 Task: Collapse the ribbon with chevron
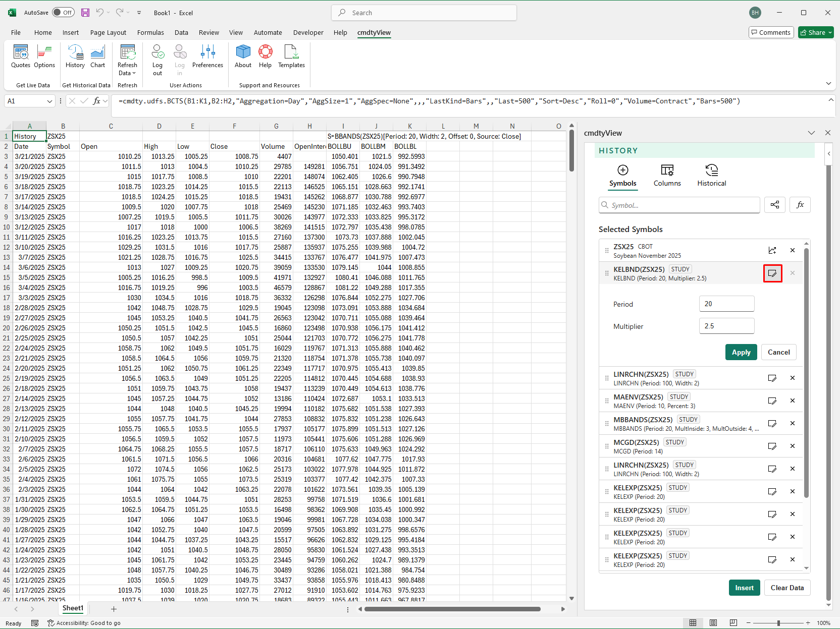tap(828, 83)
